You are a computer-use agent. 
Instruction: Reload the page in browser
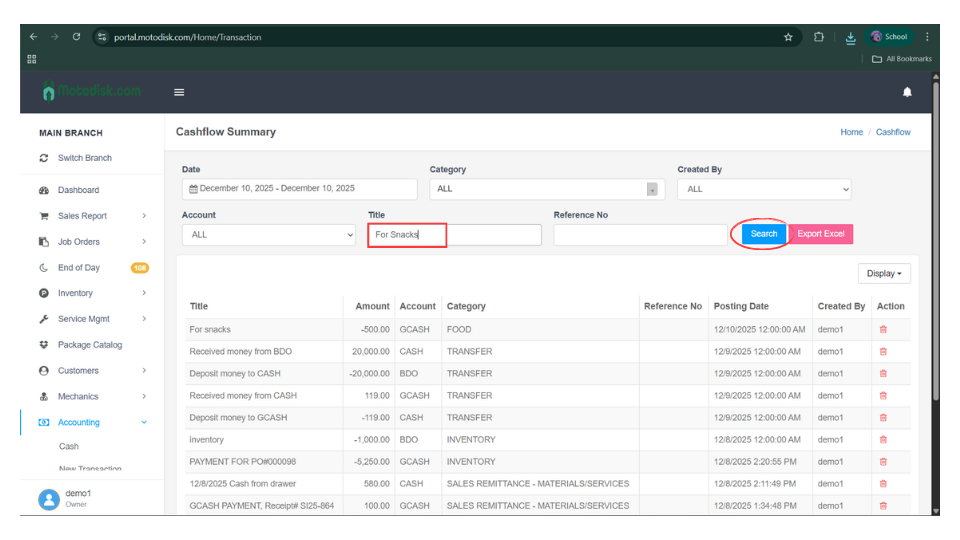click(x=77, y=37)
